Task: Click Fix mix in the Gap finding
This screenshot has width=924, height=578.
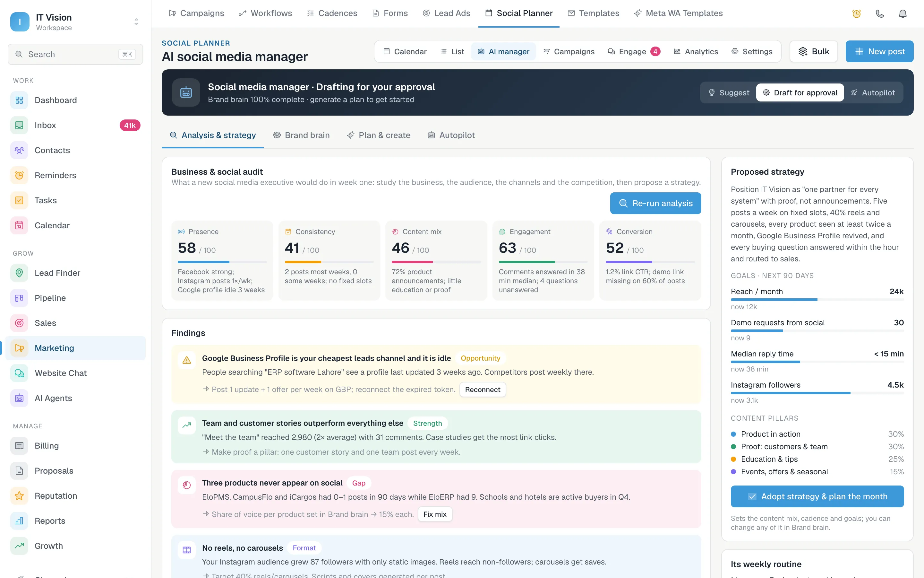Action: tap(435, 514)
